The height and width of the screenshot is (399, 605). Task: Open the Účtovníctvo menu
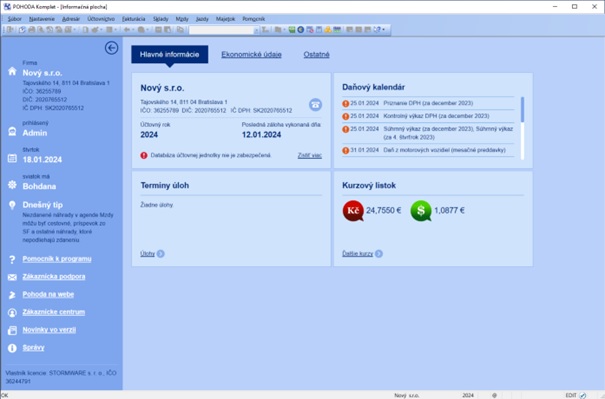pos(101,19)
